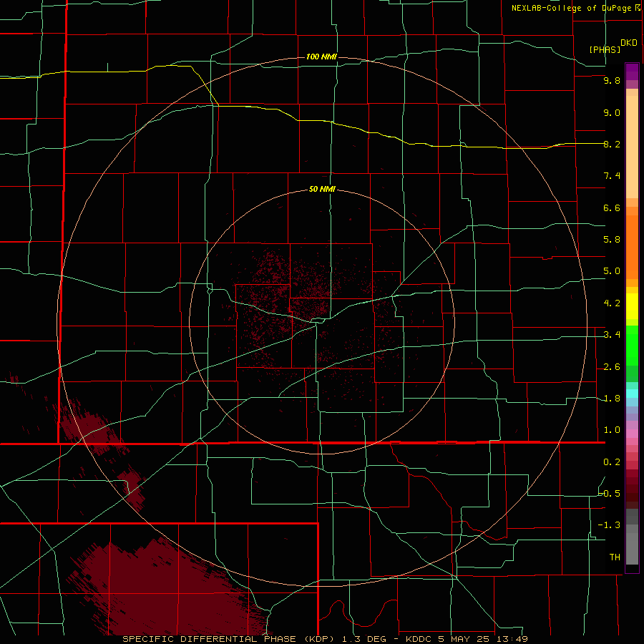Click the 9.0 value on color scale

click(612, 112)
